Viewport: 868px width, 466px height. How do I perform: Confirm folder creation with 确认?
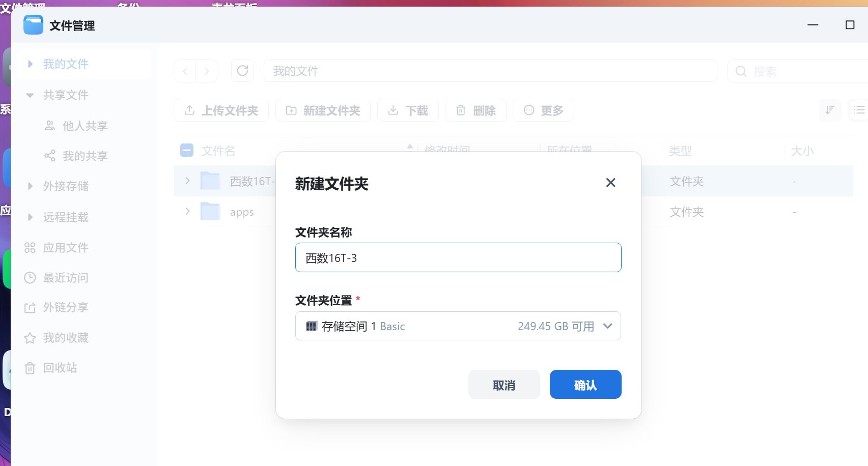pyautogui.click(x=585, y=385)
